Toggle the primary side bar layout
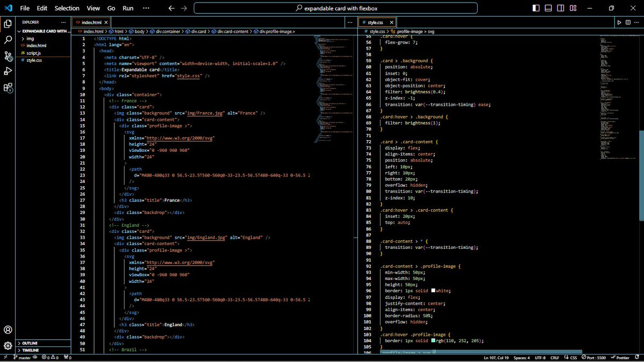644x362 pixels. tap(536, 8)
